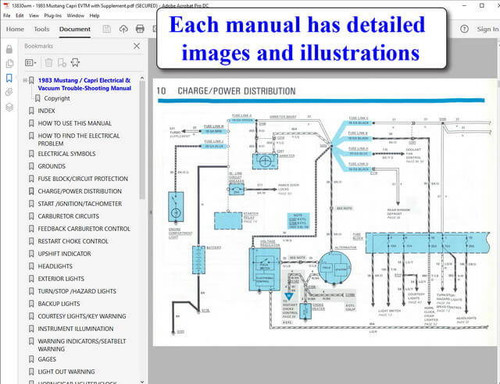Add a new bookmark icon
This screenshot has height=384, width=500.
pos(62,62)
